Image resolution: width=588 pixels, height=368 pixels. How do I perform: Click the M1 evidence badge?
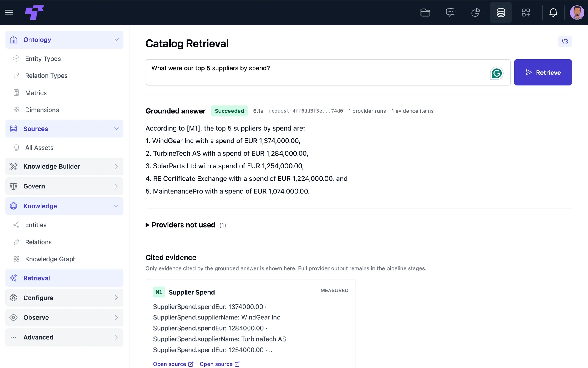pos(159,292)
